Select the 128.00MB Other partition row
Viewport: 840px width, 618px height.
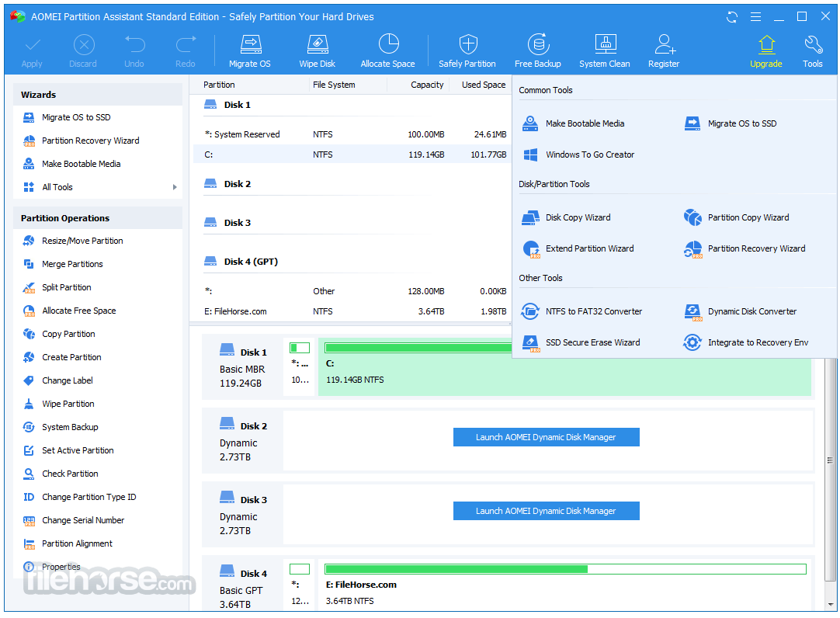click(352, 291)
